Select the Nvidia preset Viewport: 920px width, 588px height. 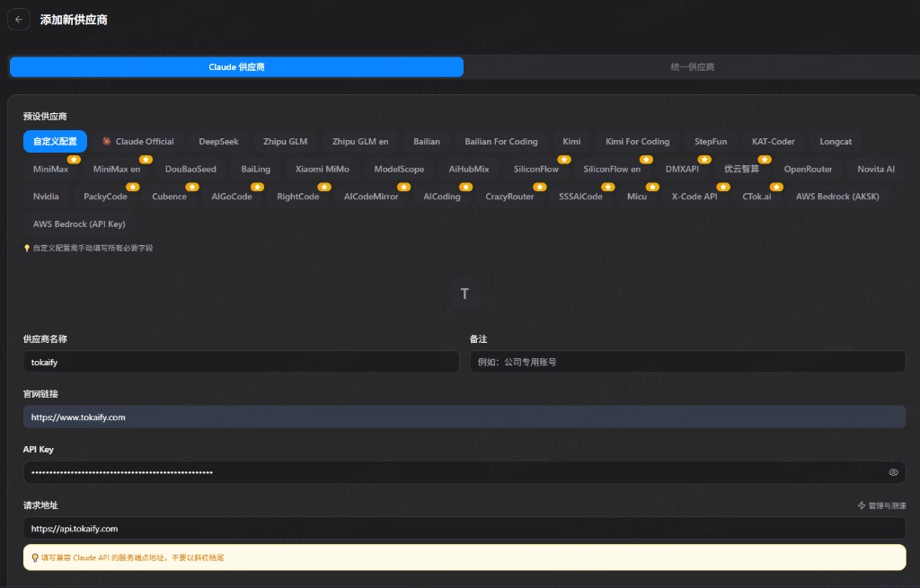point(46,197)
